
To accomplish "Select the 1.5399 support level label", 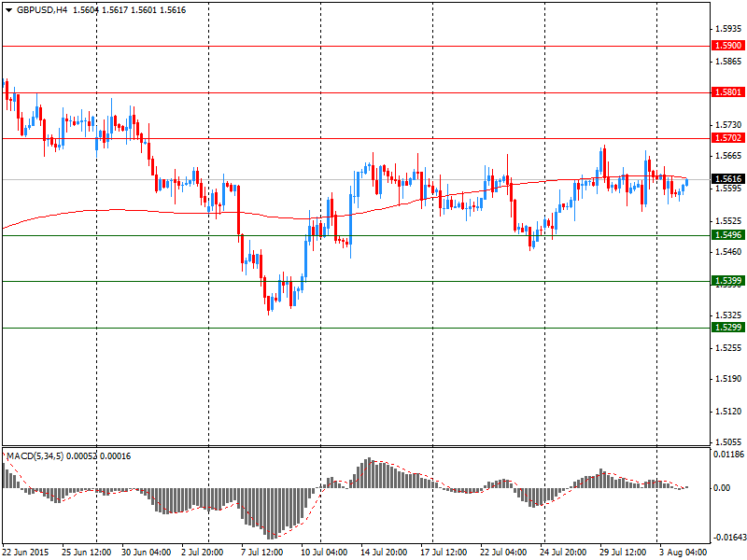I will click(728, 281).
